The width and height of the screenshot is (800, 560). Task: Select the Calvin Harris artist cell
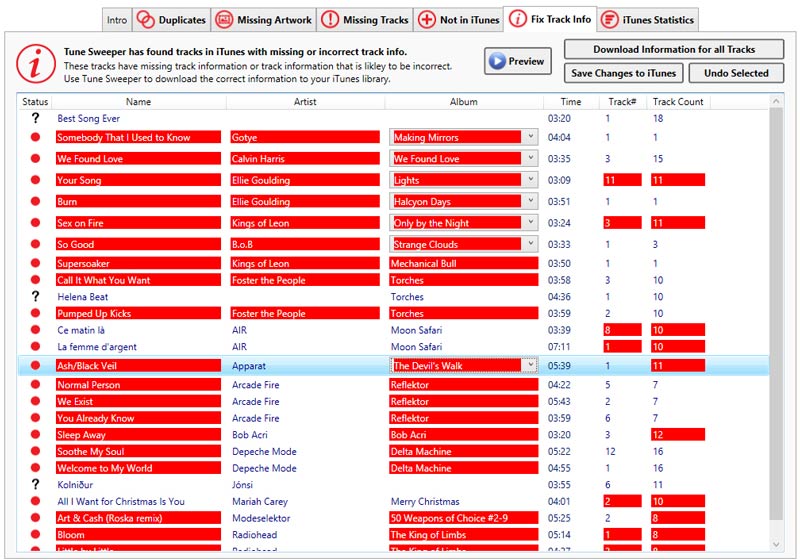click(x=305, y=159)
